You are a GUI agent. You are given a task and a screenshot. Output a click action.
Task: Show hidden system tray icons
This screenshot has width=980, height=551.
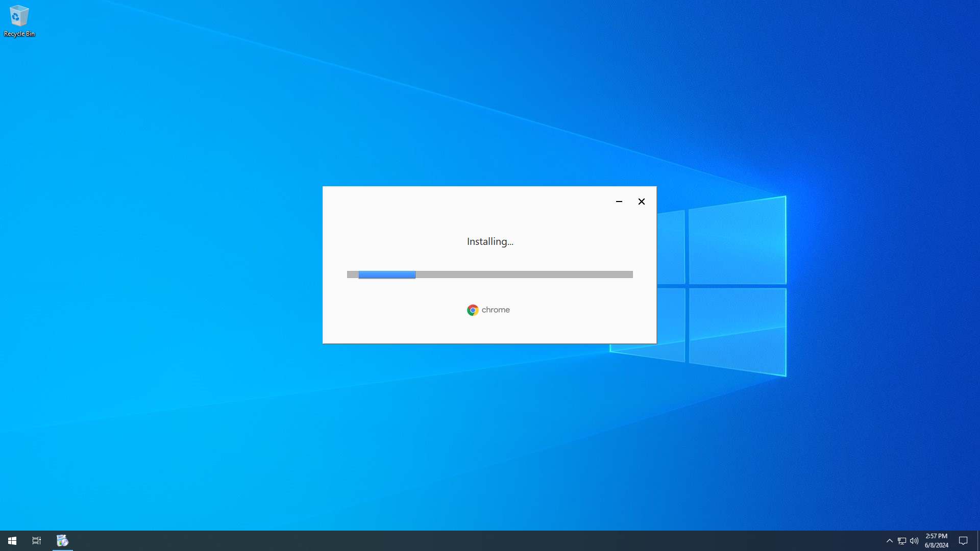coord(890,541)
